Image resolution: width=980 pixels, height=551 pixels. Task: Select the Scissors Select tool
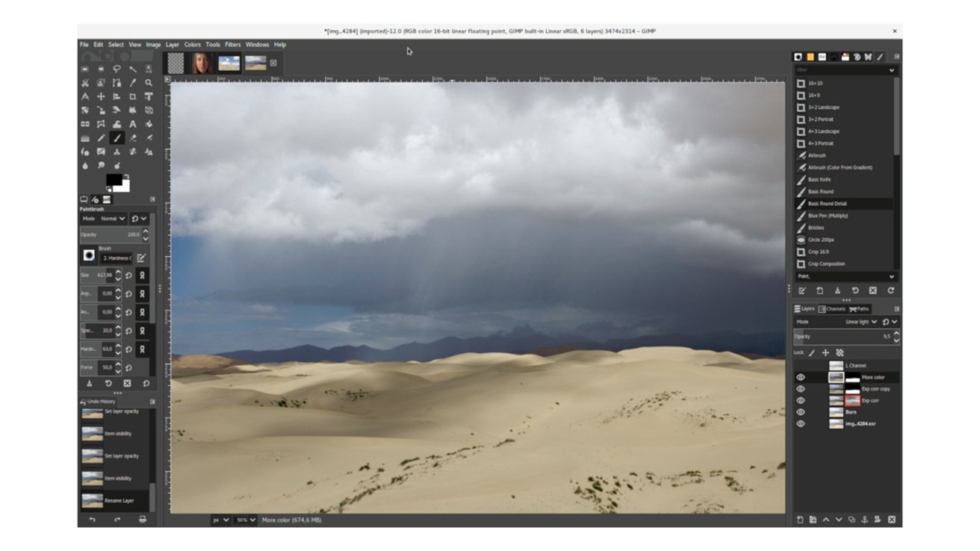85,83
